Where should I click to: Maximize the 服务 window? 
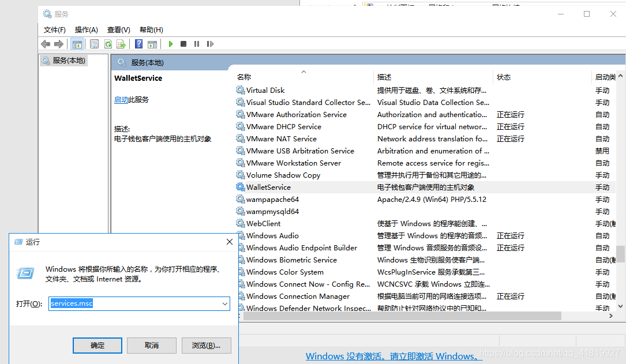coord(586,14)
